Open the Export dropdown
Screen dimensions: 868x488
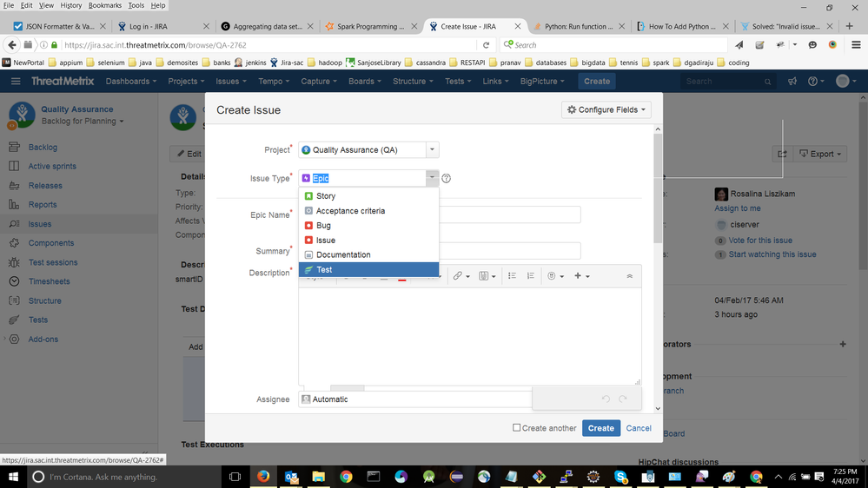point(820,154)
